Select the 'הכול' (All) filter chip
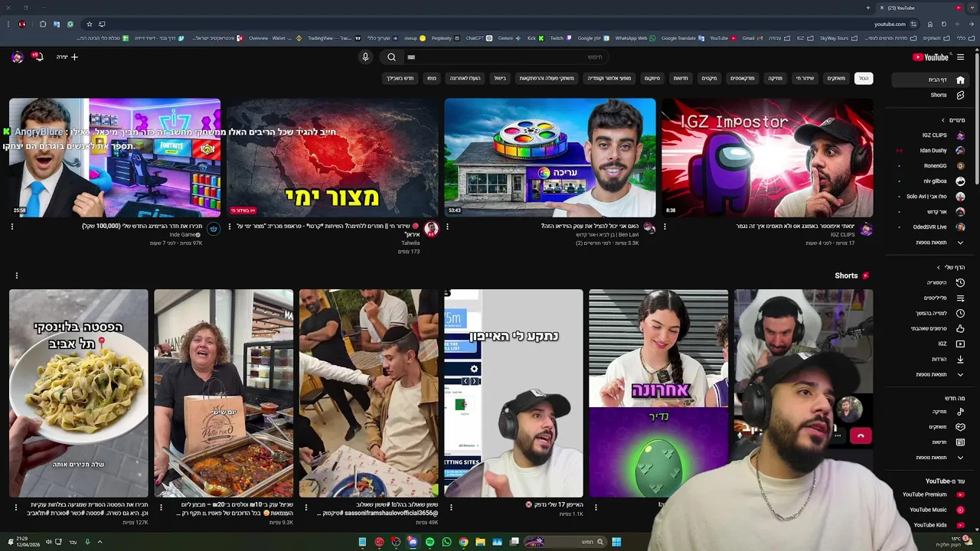 (x=864, y=78)
